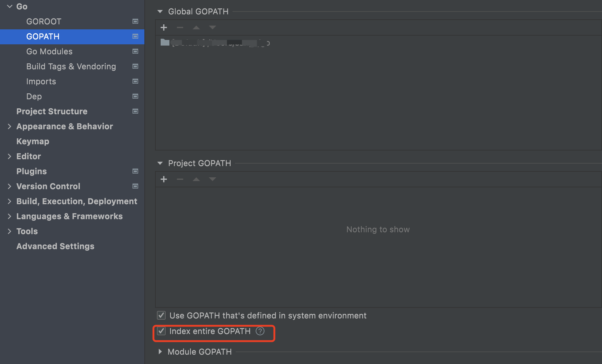Click move-down arrow in Global GOPATH toolbar
602x364 pixels.
tap(213, 27)
